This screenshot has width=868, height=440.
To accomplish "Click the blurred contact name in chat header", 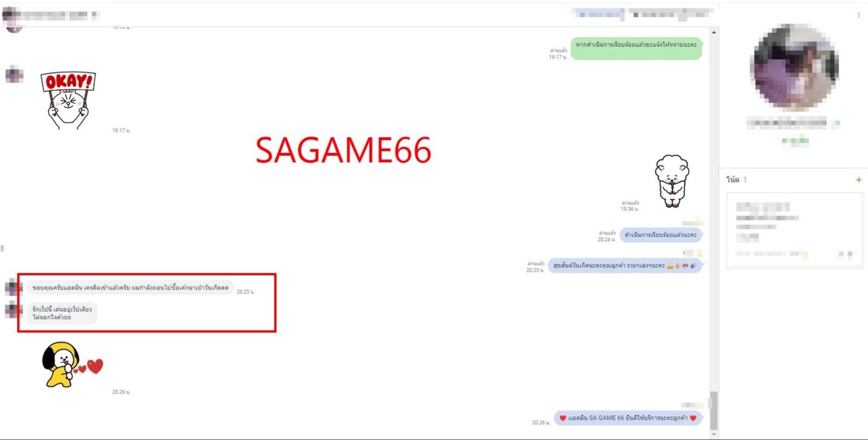I will [x=55, y=15].
